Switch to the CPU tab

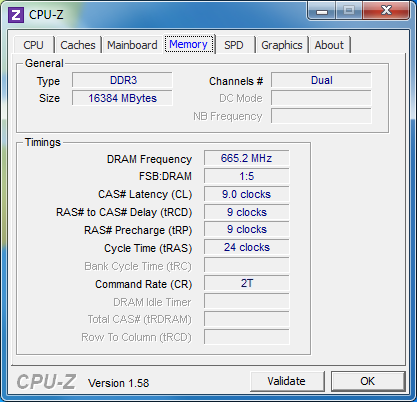click(x=33, y=45)
